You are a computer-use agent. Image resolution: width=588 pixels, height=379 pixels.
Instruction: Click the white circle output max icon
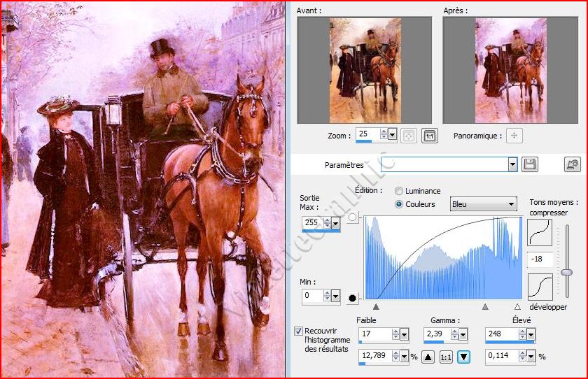click(353, 219)
